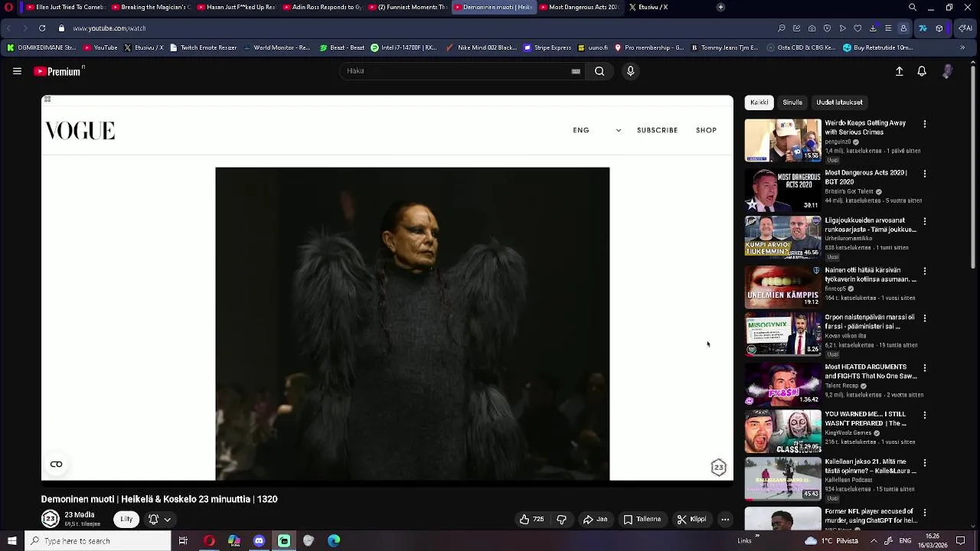Image resolution: width=980 pixels, height=551 pixels.
Task: Open the browser profile icon in toolbar
Action: point(903,28)
